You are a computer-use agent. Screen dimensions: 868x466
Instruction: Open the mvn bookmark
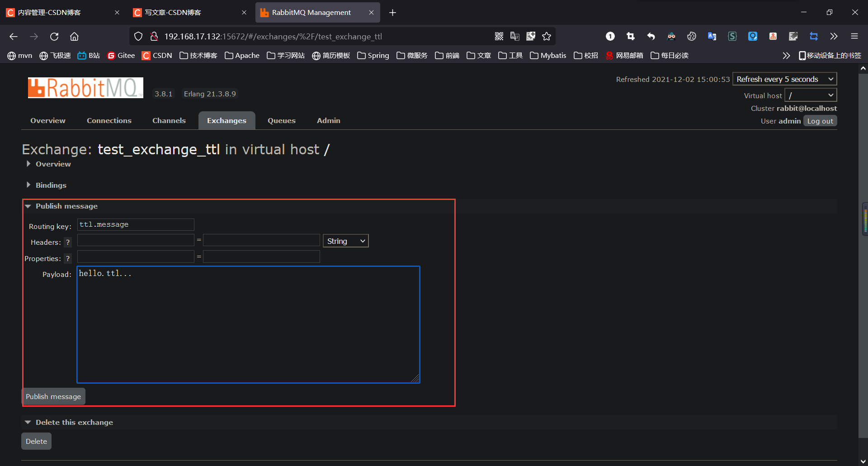click(x=20, y=56)
